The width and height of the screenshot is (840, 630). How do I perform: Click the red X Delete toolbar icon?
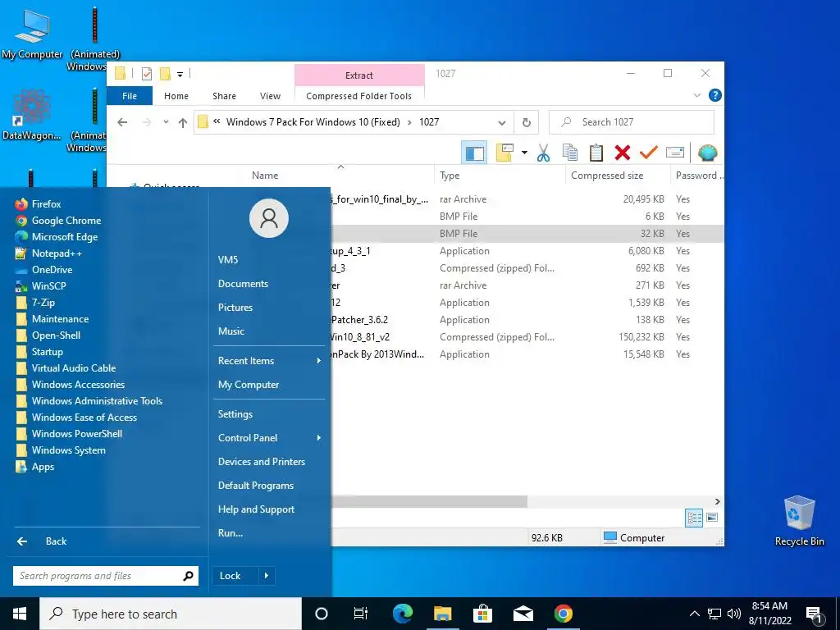point(622,153)
